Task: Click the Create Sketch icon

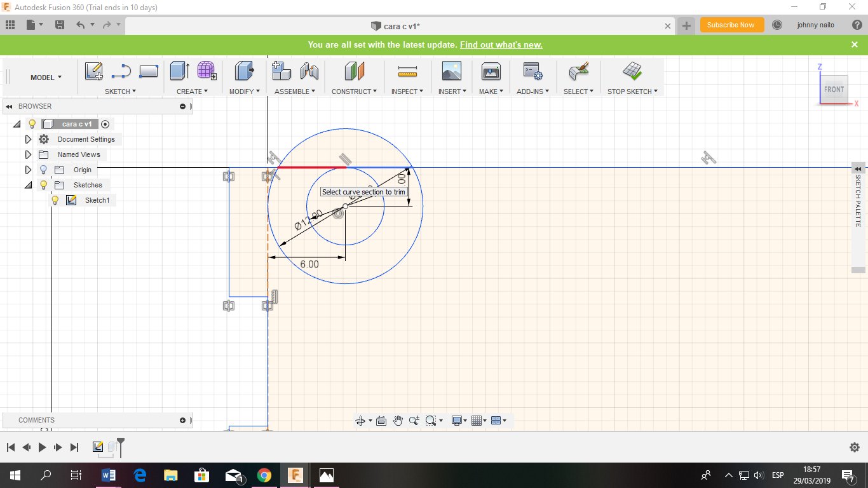Action: point(94,71)
